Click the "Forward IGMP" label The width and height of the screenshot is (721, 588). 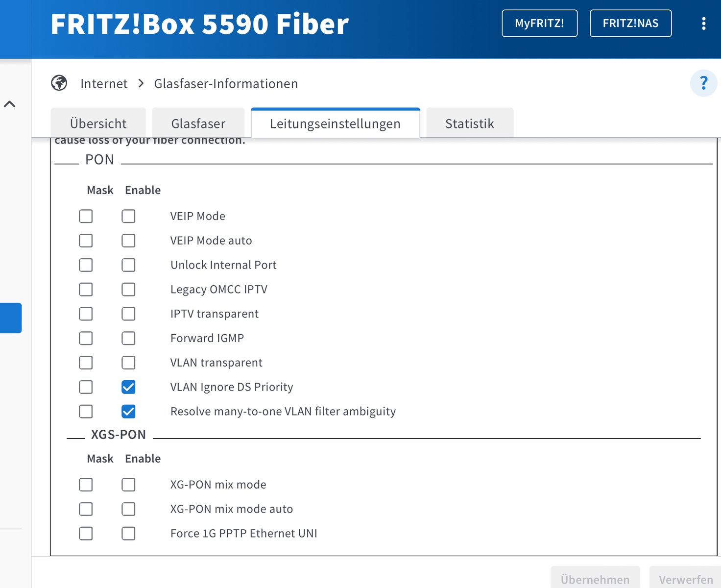pyautogui.click(x=207, y=338)
